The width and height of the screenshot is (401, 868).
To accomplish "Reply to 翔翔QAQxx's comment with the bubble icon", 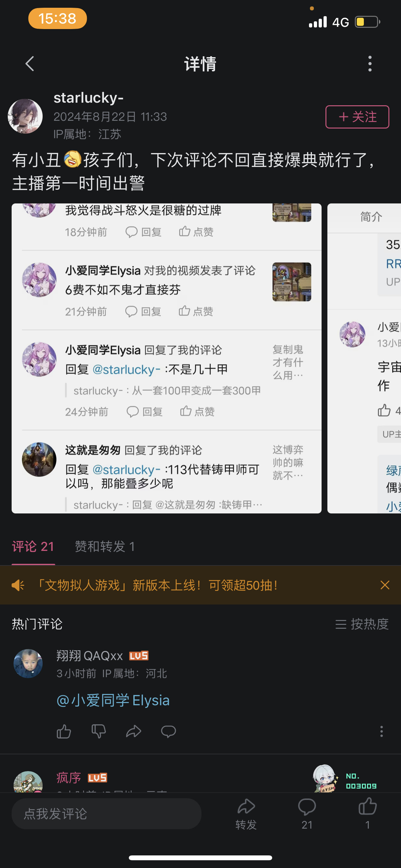I will tap(169, 731).
